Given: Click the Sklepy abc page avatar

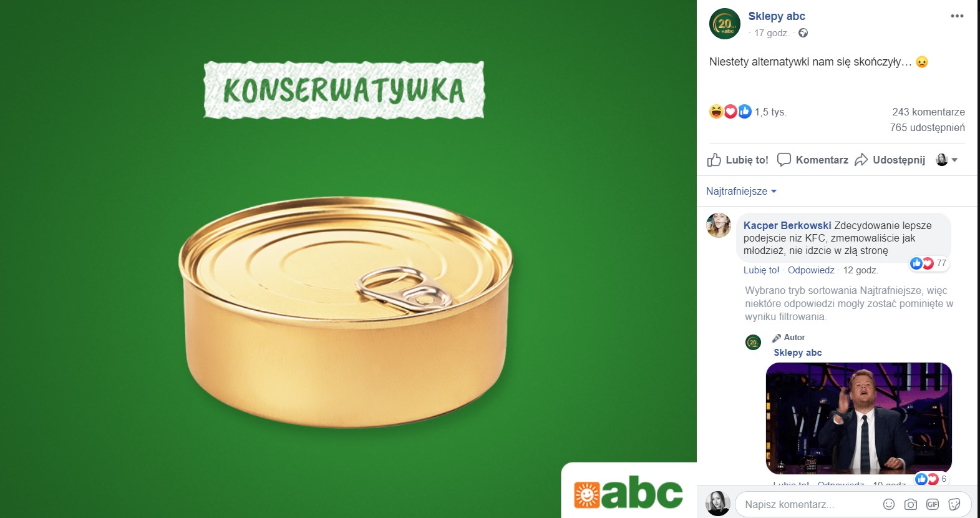Looking at the screenshot, I should (x=725, y=24).
